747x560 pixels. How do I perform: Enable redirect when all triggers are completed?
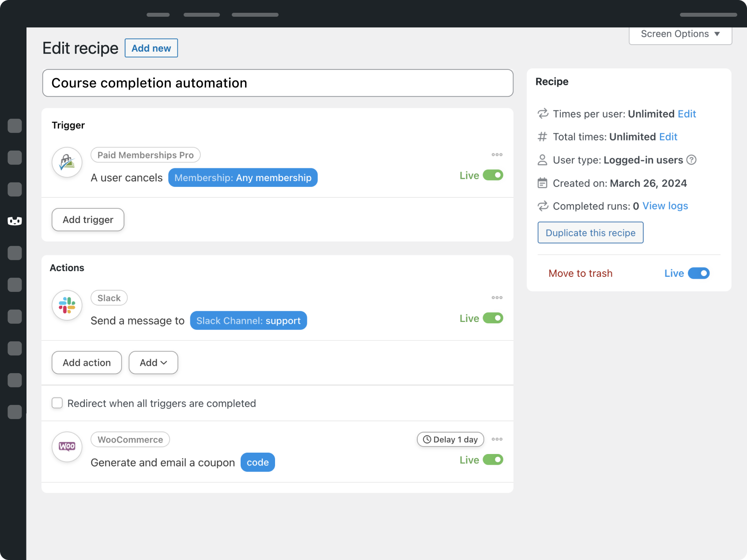(57, 403)
